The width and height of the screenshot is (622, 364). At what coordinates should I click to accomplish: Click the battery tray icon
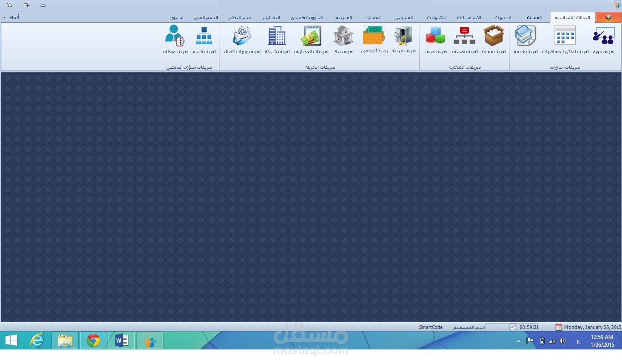(x=542, y=341)
